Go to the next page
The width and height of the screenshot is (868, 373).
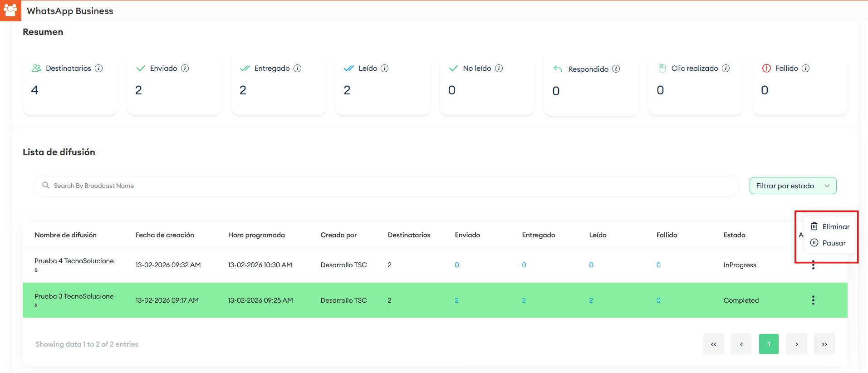[796, 344]
